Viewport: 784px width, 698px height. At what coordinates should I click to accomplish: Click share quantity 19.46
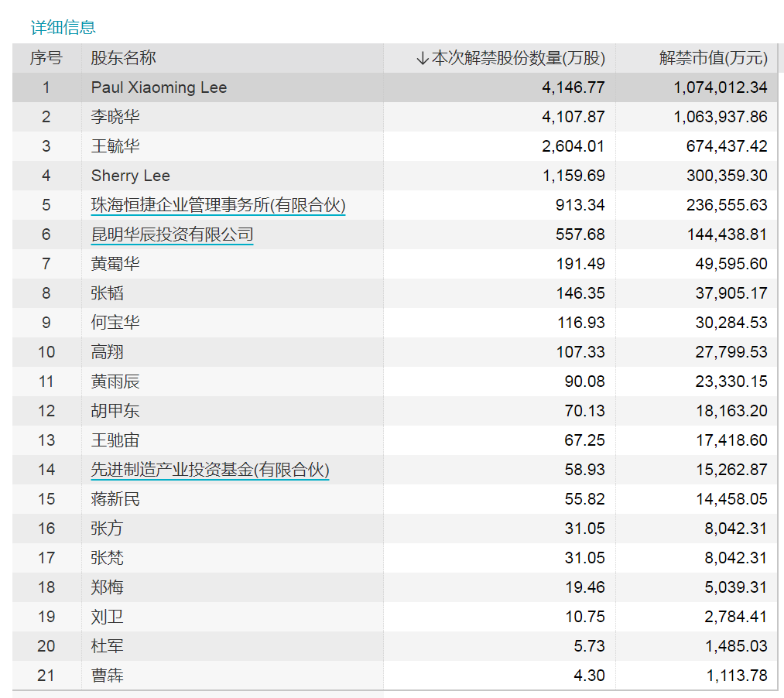coord(585,587)
